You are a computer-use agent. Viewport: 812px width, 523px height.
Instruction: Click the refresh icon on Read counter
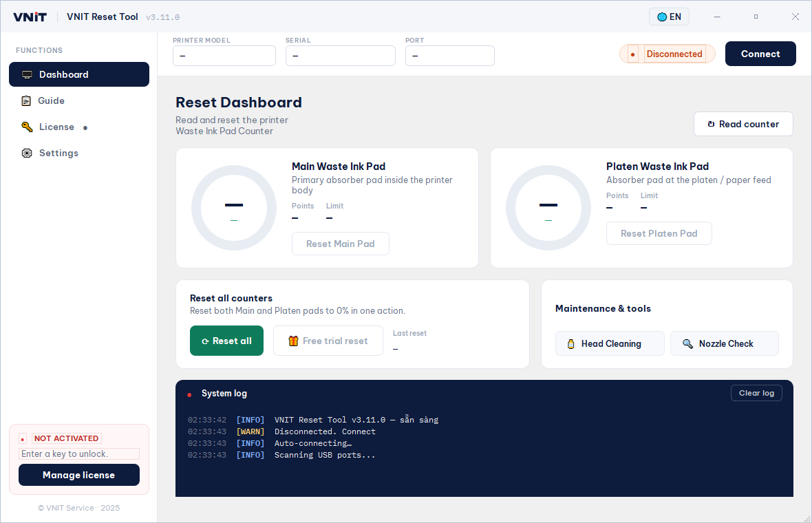click(x=711, y=125)
